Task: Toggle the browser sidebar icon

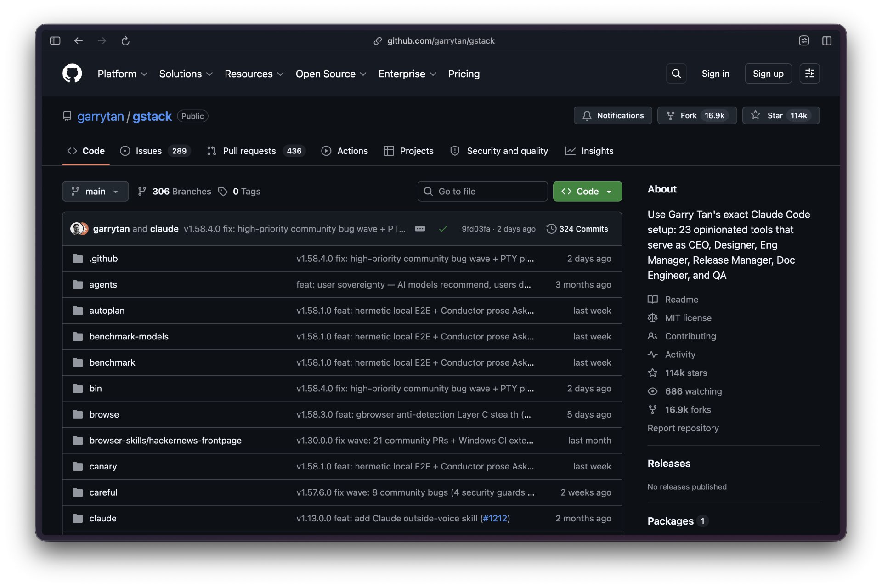Action: point(55,41)
